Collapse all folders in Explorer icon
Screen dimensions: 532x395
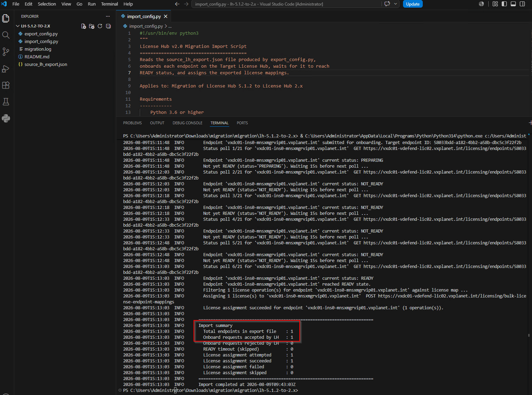coord(108,26)
